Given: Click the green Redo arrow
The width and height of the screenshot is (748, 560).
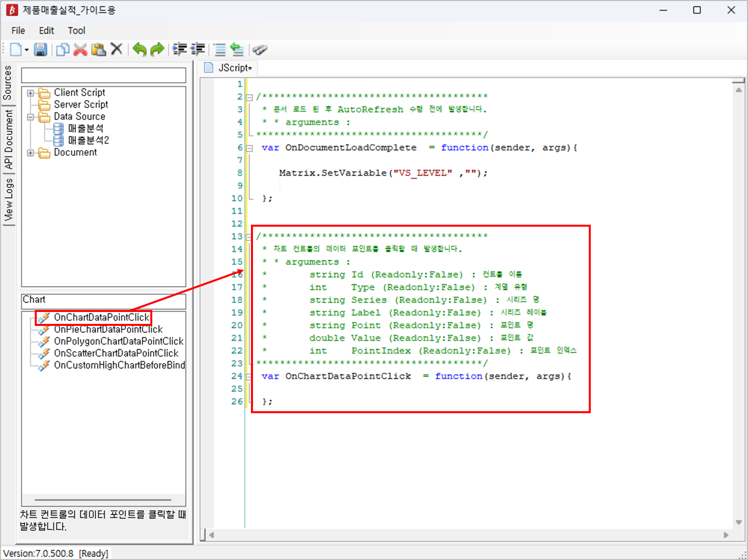Looking at the screenshot, I should pyautogui.click(x=157, y=50).
